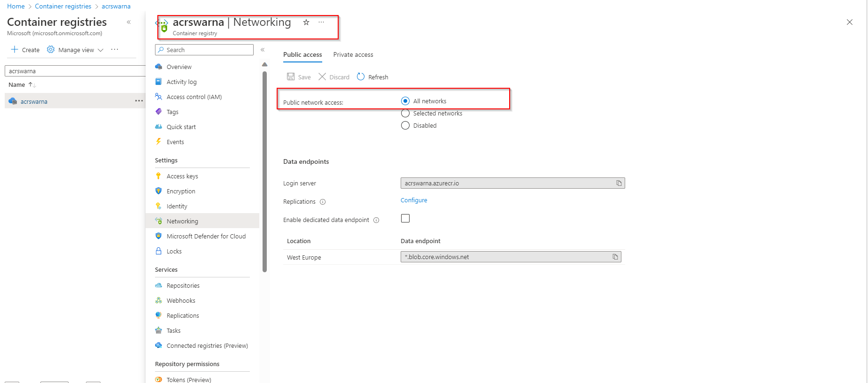Enable the dedicated data endpoint checkbox
The image size is (868, 383).
[x=405, y=218]
